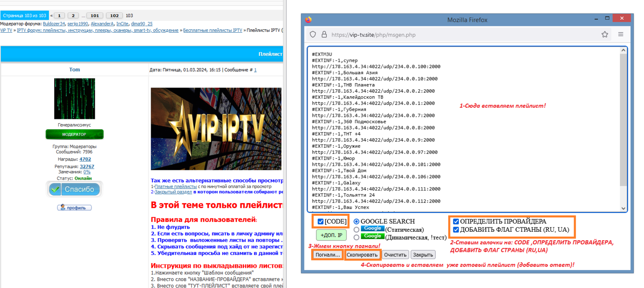The width and height of the screenshot is (644, 288).
Task: Toggle ДОБАВИТЬ ФЛАГ СТРАНЫ checkbox
Action: [456, 230]
